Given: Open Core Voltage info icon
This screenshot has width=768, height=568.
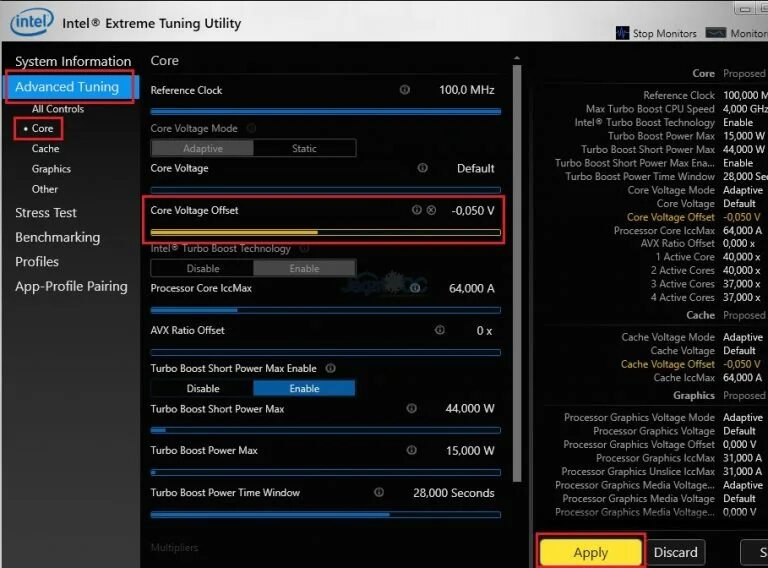Looking at the screenshot, I should (422, 168).
